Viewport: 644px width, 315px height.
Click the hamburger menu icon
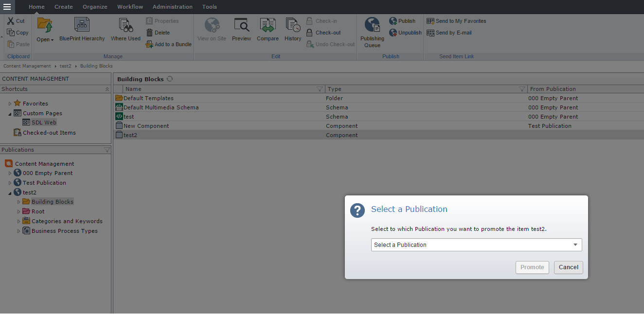click(7, 7)
